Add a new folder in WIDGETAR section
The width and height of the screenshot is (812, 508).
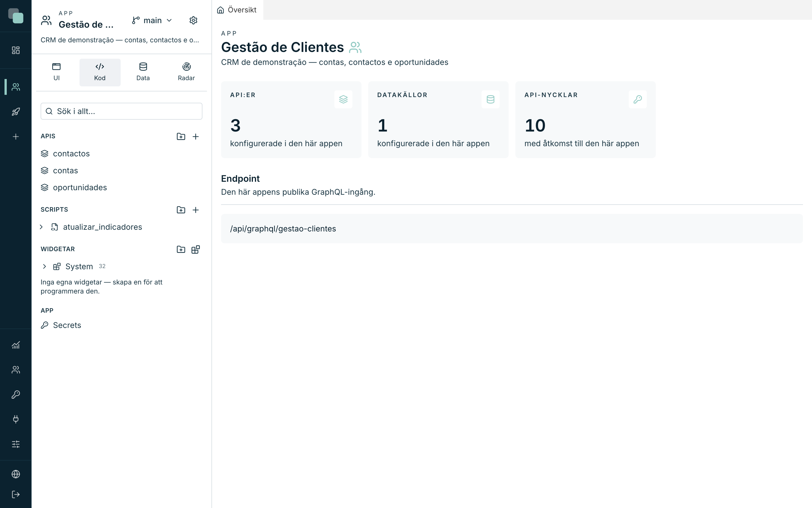(181, 249)
